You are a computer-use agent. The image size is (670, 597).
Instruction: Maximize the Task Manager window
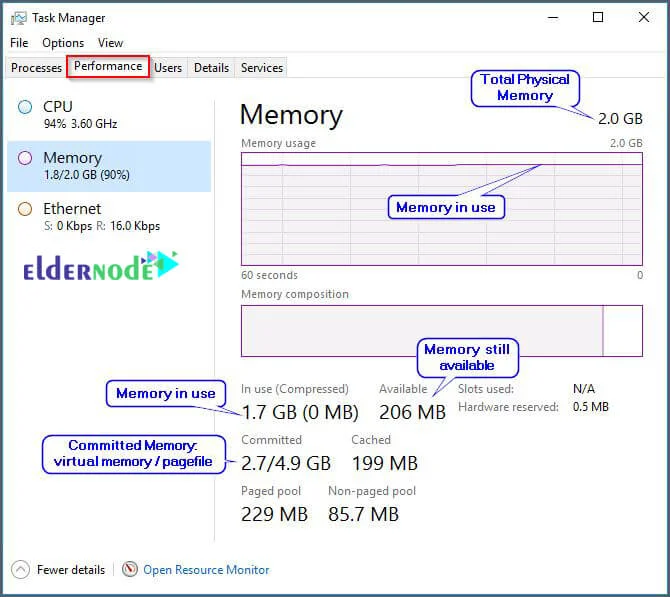[x=598, y=17]
